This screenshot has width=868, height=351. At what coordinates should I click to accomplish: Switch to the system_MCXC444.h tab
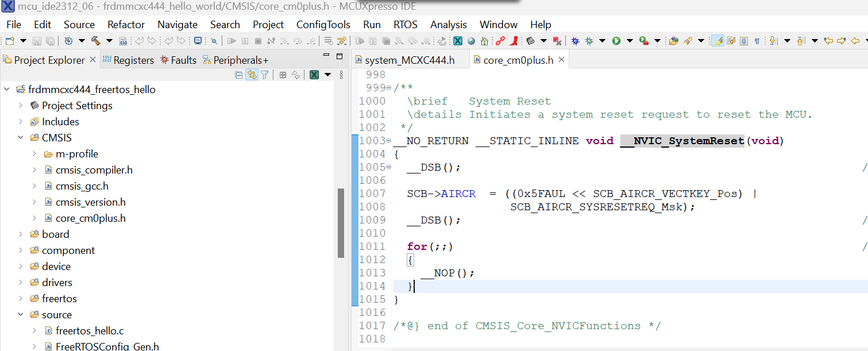[410, 59]
